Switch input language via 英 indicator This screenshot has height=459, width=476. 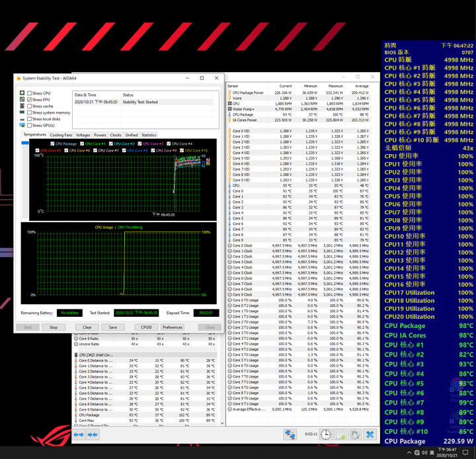[x=432, y=453]
